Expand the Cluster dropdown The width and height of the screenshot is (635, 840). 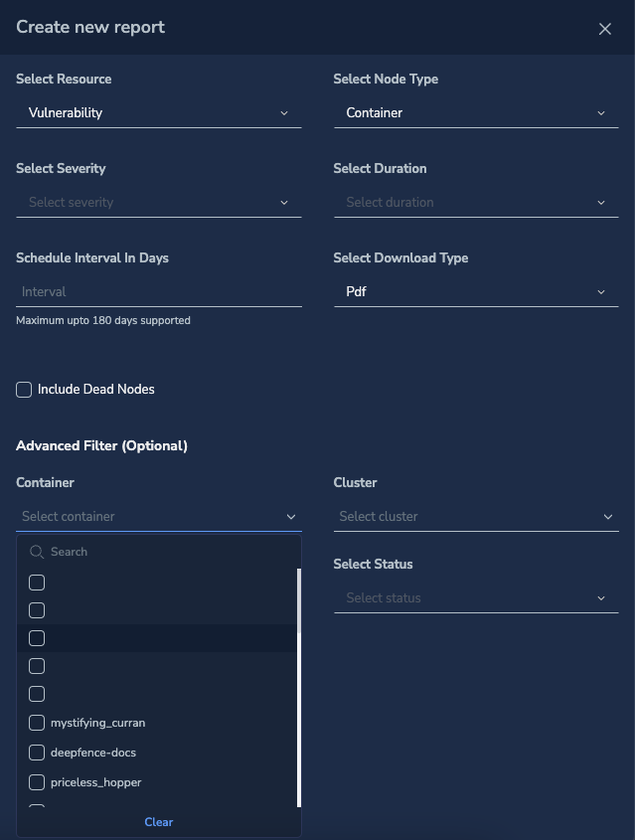[476, 516]
